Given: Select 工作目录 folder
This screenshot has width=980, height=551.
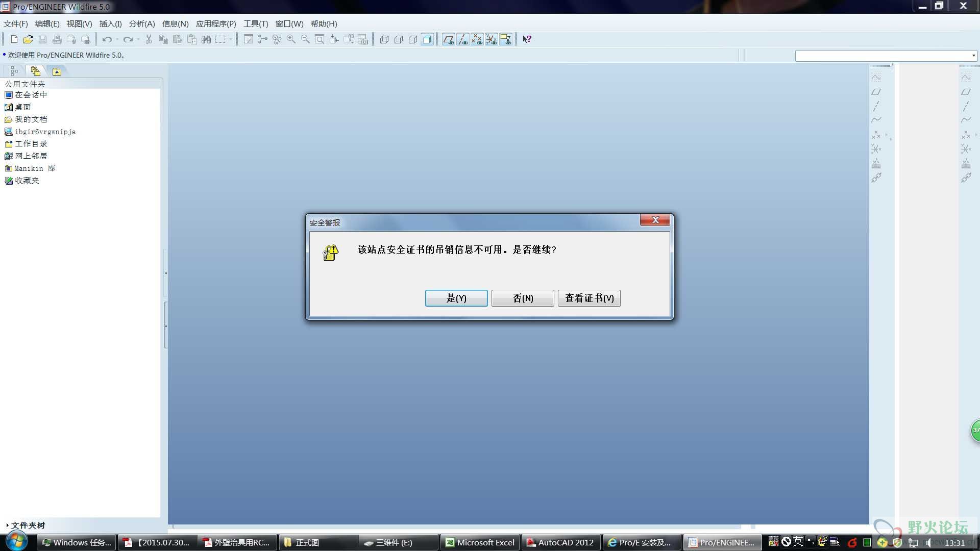Looking at the screenshot, I should pos(26,144).
